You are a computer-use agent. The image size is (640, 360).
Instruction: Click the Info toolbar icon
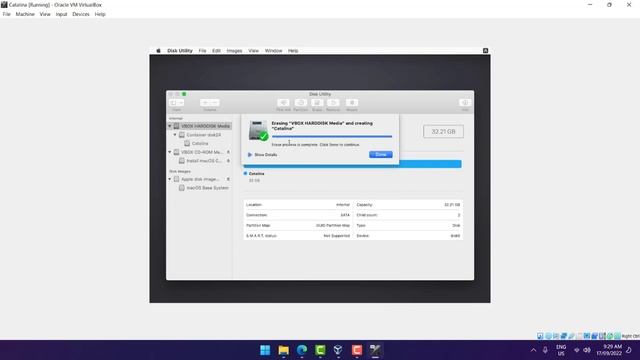465,103
